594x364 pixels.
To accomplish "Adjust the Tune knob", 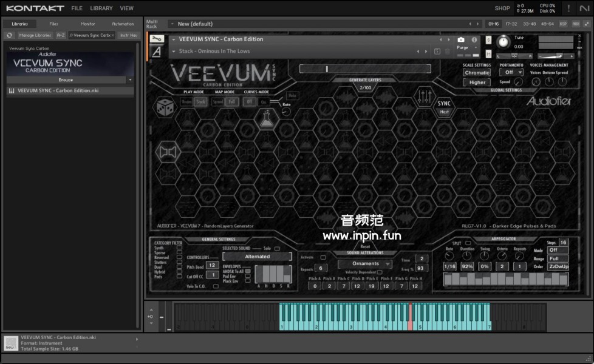I will point(504,42).
